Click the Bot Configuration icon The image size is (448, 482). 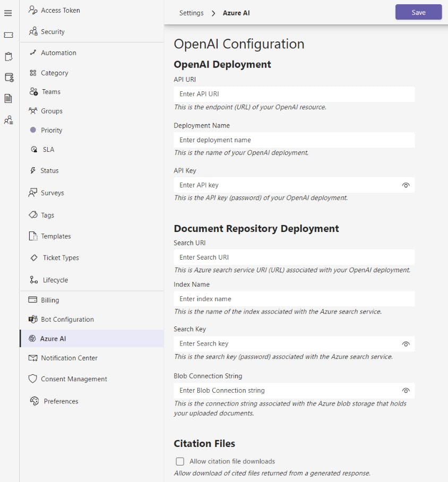pos(32,319)
